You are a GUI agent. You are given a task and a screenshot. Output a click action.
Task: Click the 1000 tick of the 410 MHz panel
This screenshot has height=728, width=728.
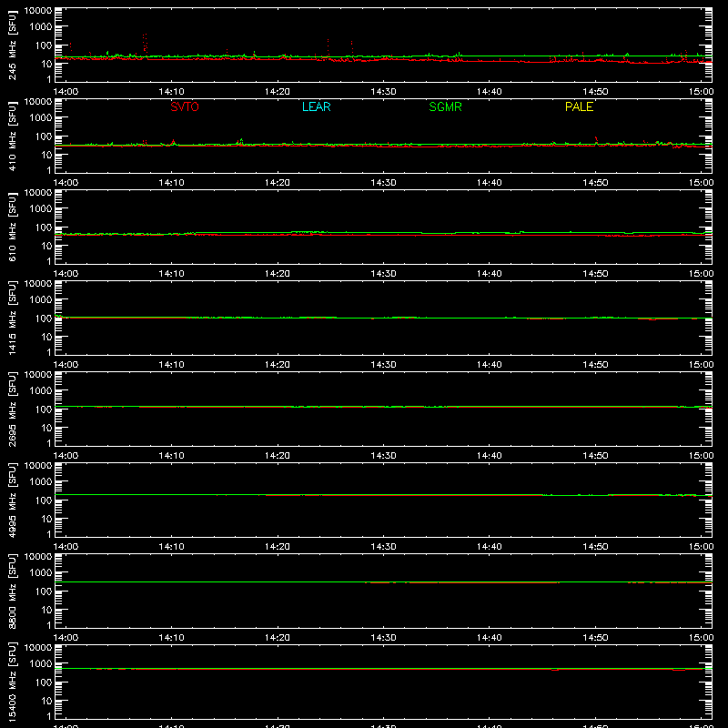tap(41, 118)
